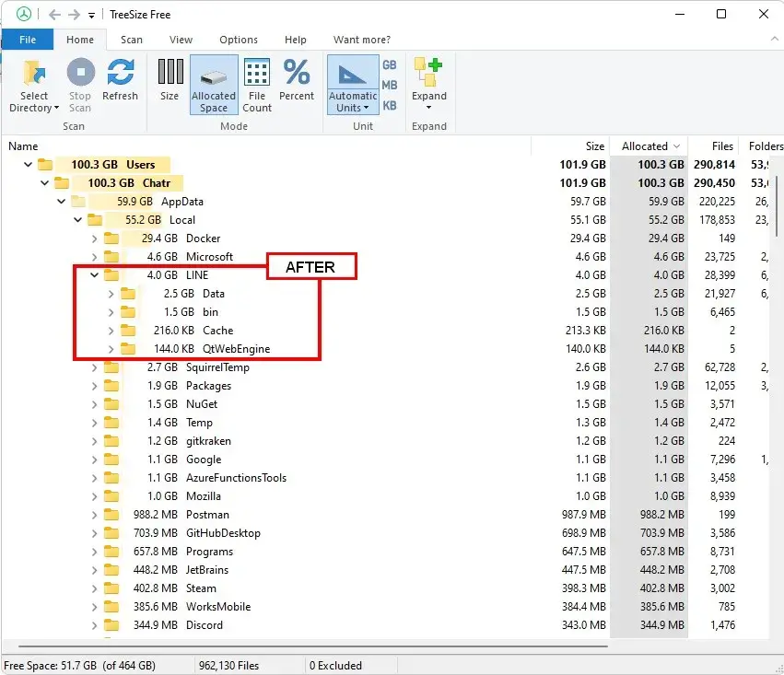This screenshot has width=784, height=675.
Task: Click the Postman folder icon
Action: [111, 514]
